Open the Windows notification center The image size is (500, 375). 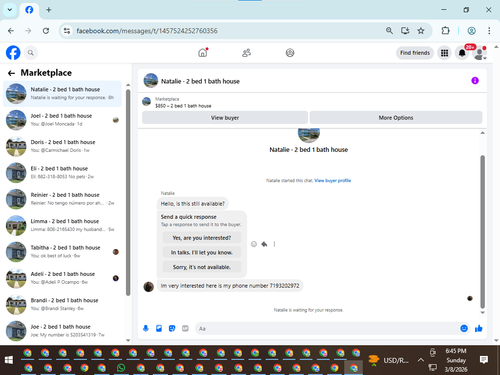click(484, 360)
